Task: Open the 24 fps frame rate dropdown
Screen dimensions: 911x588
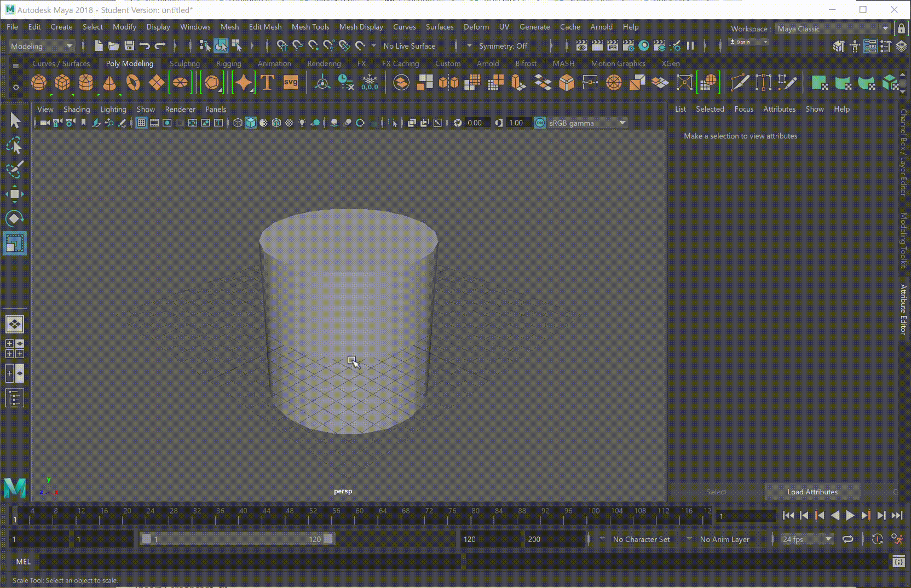Action: (x=807, y=539)
